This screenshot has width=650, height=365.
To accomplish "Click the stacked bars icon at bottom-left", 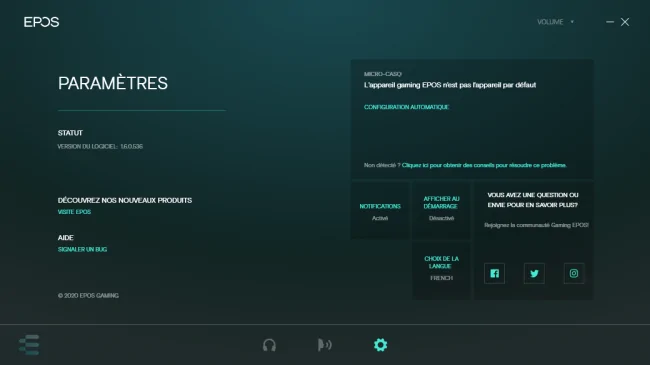I will [x=29, y=345].
